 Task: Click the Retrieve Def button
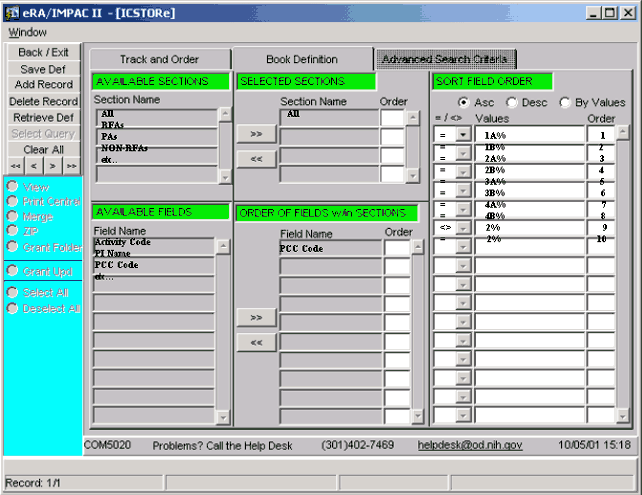point(43,118)
